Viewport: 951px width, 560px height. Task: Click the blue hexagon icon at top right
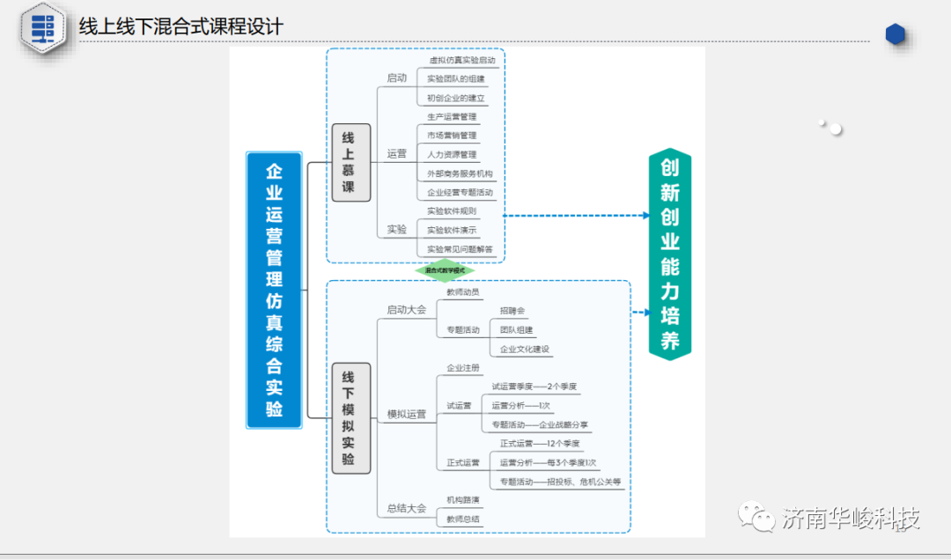point(896,33)
